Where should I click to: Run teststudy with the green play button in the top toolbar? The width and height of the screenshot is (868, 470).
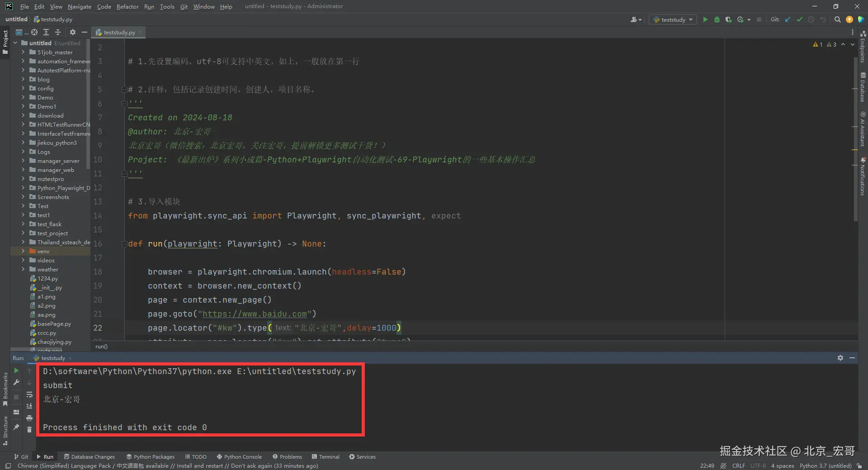tap(705, 19)
